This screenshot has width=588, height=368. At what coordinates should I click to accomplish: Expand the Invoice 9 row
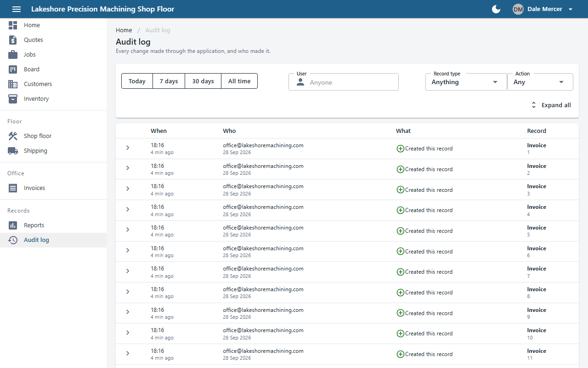pyautogui.click(x=128, y=312)
